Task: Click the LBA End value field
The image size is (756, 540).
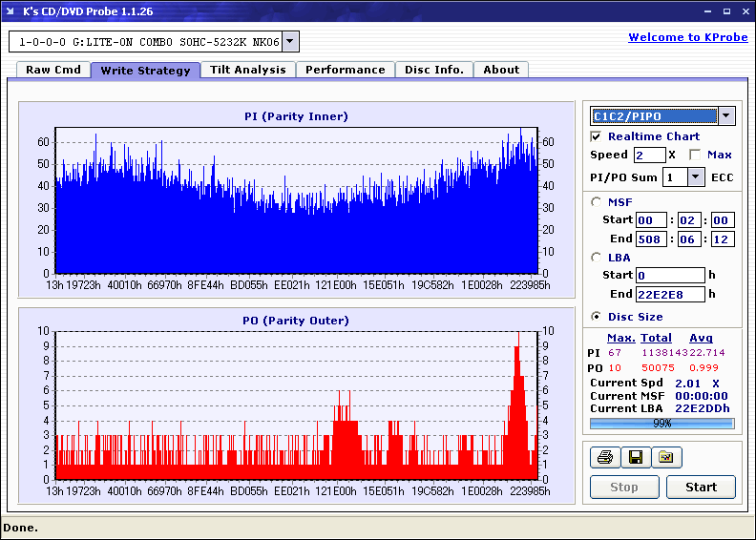Action: (x=669, y=294)
